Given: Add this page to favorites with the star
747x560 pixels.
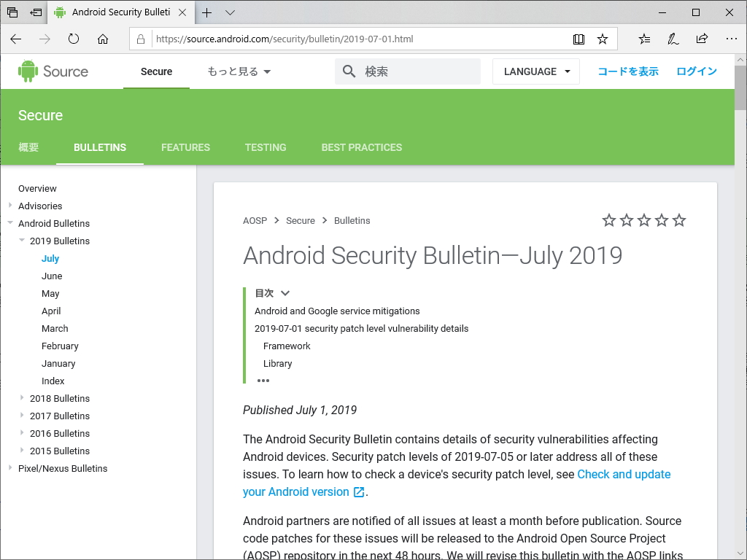Looking at the screenshot, I should pyautogui.click(x=603, y=39).
